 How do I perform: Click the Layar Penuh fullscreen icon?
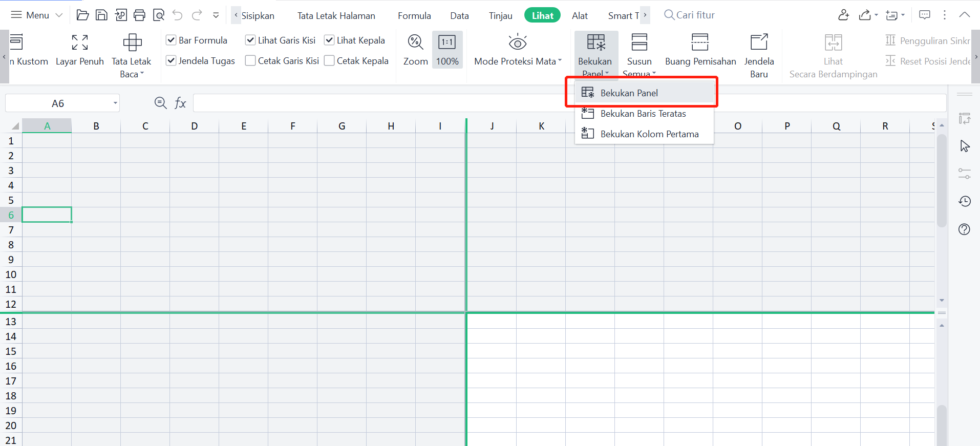pos(79,43)
